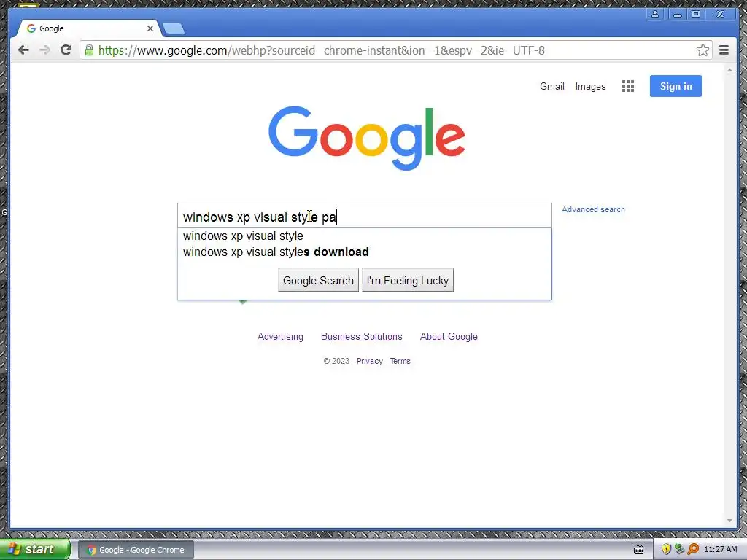Bookmark this page with the star
Screen dimensions: 747x560
(703, 50)
